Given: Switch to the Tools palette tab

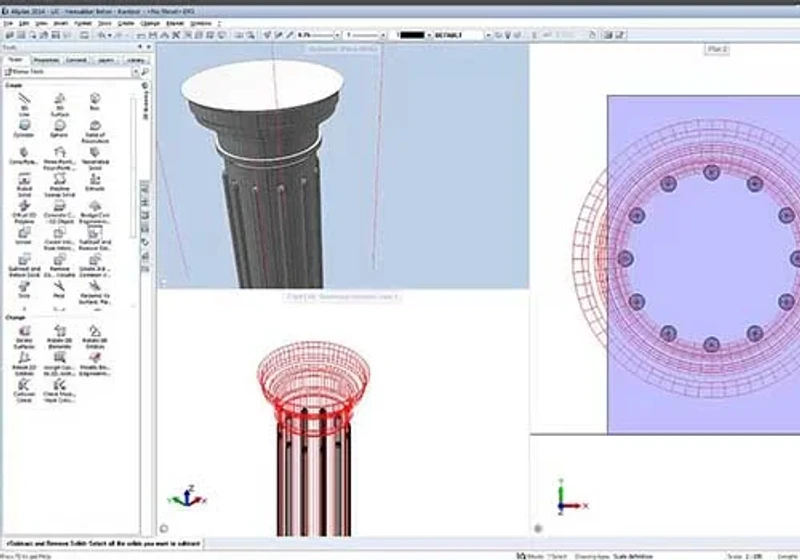Looking at the screenshot, I should click(x=16, y=60).
